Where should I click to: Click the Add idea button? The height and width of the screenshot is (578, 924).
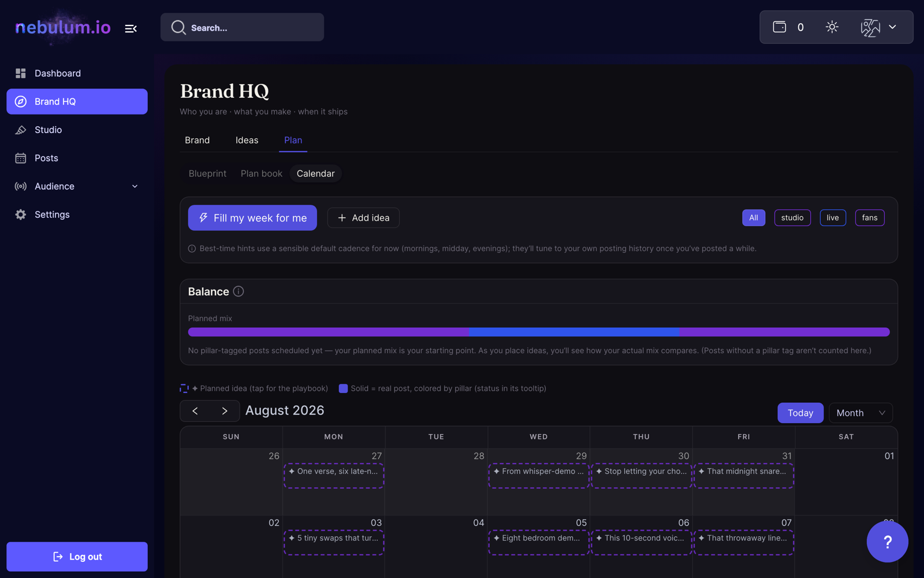(x=363, y=218)
